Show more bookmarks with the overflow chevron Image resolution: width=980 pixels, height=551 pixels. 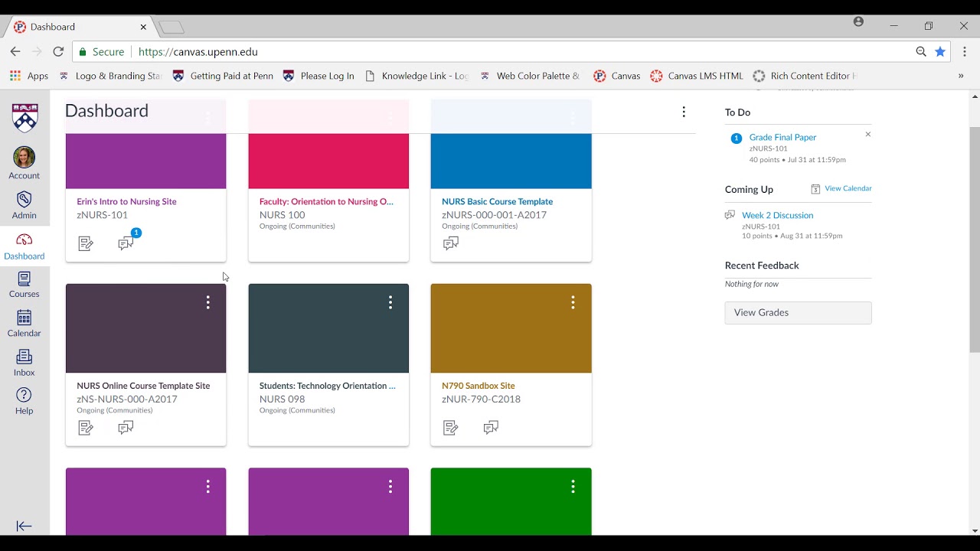pos(961,76)
